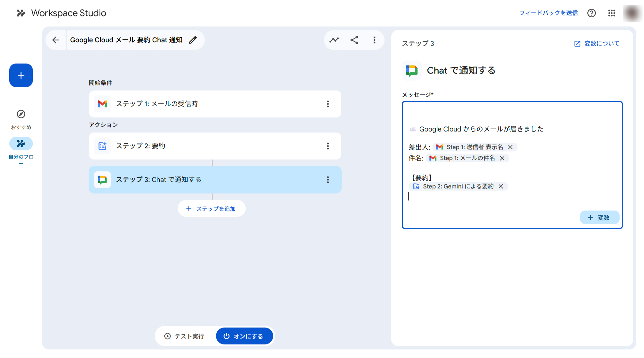Click ステップを追加 button
Screen dimensions: 644x358
pyautogui.click(x=211, y=208)
